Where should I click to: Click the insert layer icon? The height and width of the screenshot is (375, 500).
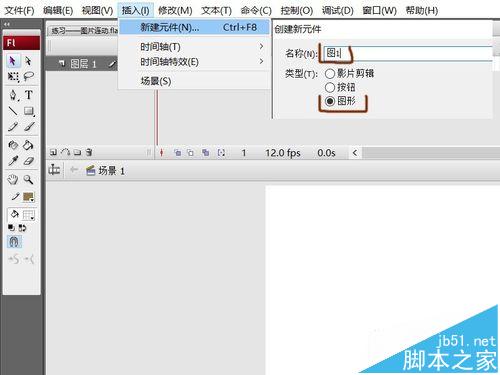tap(53, 152)
